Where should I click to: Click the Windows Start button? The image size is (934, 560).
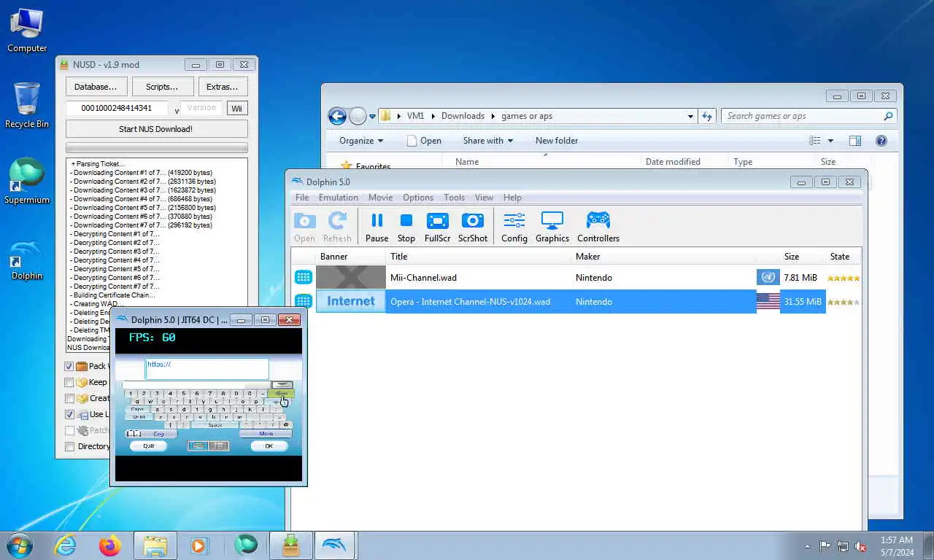(x=19, y=545)
